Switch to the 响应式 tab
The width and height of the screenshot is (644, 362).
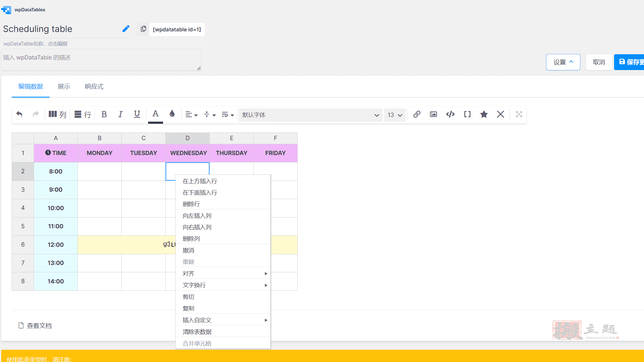click(x=94, y=86)
